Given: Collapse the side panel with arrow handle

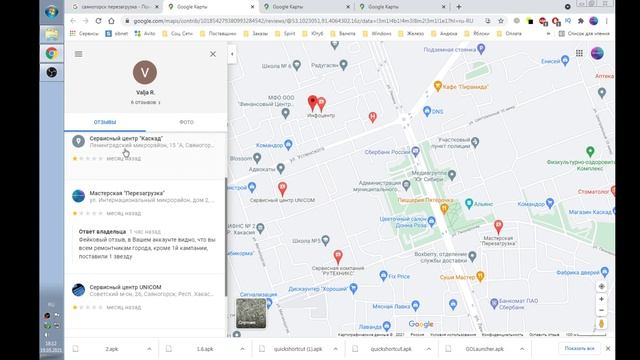Looking at the screenshot, I should click(232, 54).
